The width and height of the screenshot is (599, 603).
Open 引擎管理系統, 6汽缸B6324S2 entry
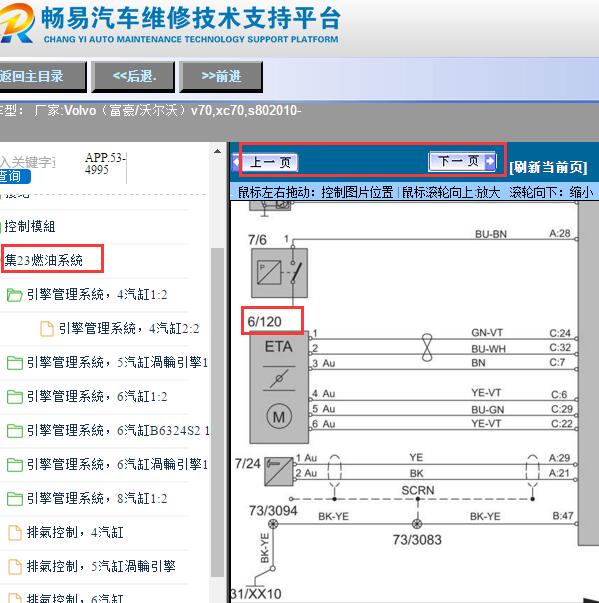pos(118,430)
